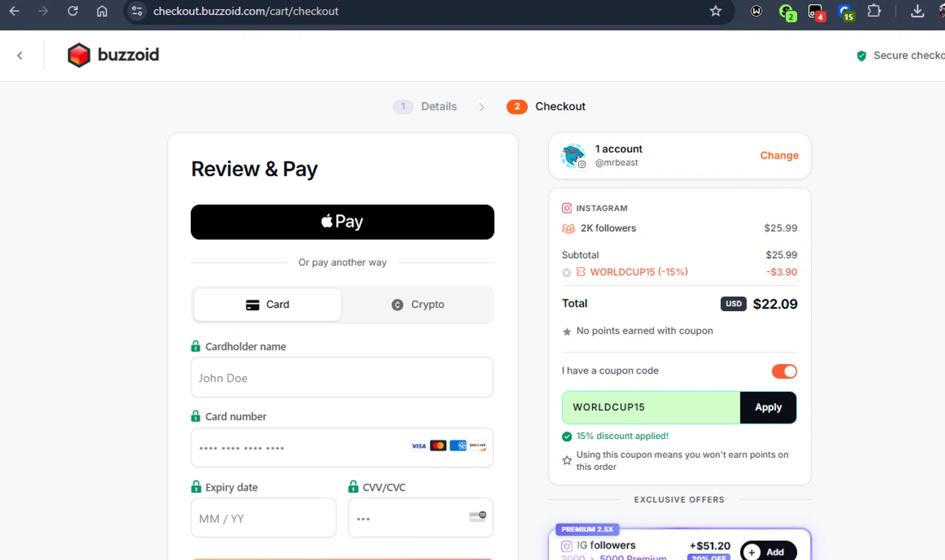Screen dimensions: 945x560
Task: Click the "Review & Pay" heading
Action: 255,169
